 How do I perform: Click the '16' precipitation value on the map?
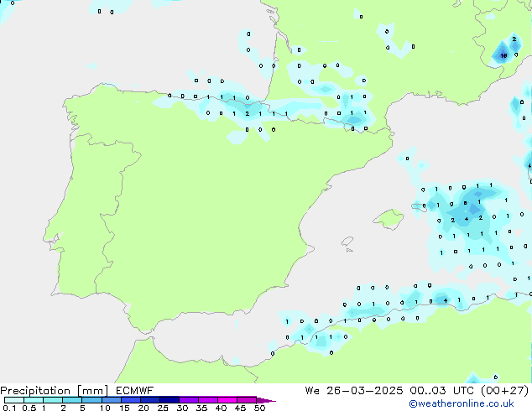pyautogui.click(x=503, y=55)
